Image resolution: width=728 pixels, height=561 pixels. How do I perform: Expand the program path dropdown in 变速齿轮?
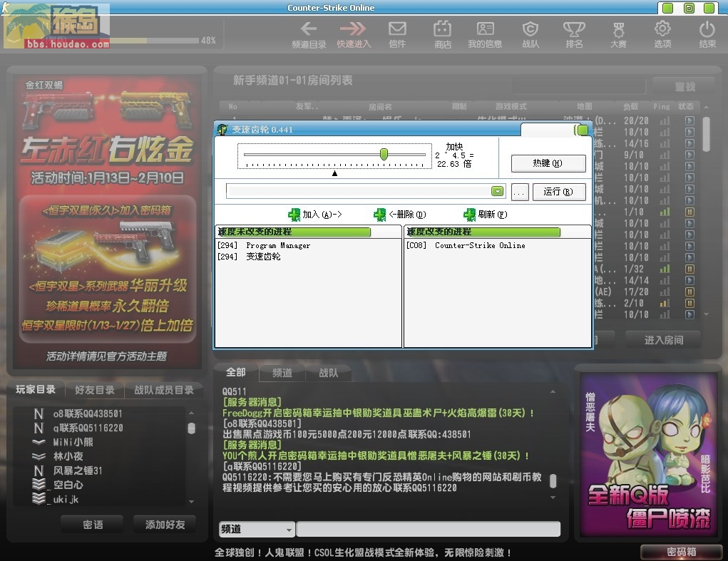[497, 191]
